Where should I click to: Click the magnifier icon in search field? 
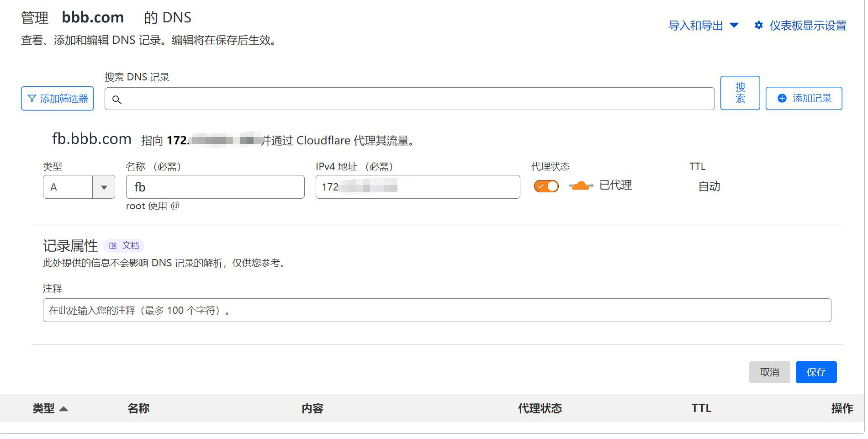(117, 100)
